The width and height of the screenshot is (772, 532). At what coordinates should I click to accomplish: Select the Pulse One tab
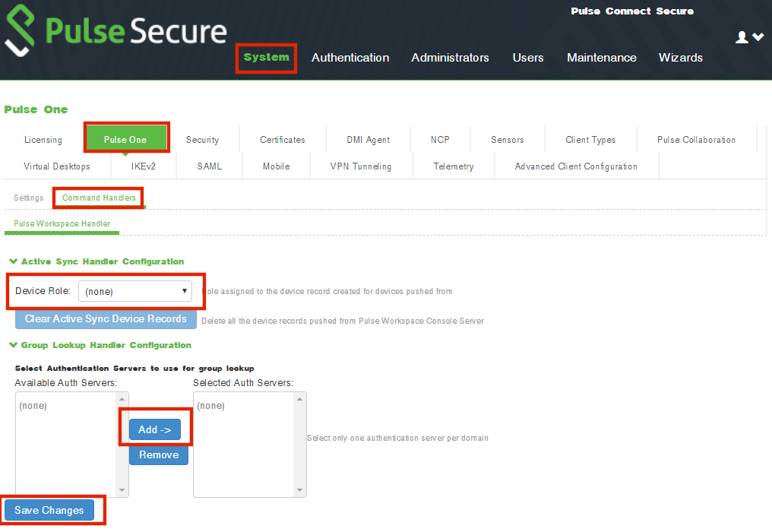tap(125, 140)
